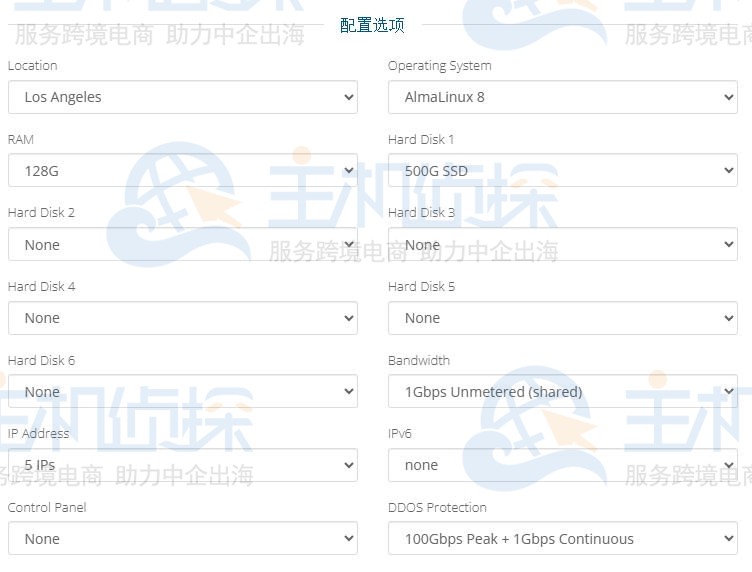This screenshot has width=752, height=572.
Task: Open the Bandwidth dropdown showing 1Gbps Unmetered
Action: tap(563, 392)
